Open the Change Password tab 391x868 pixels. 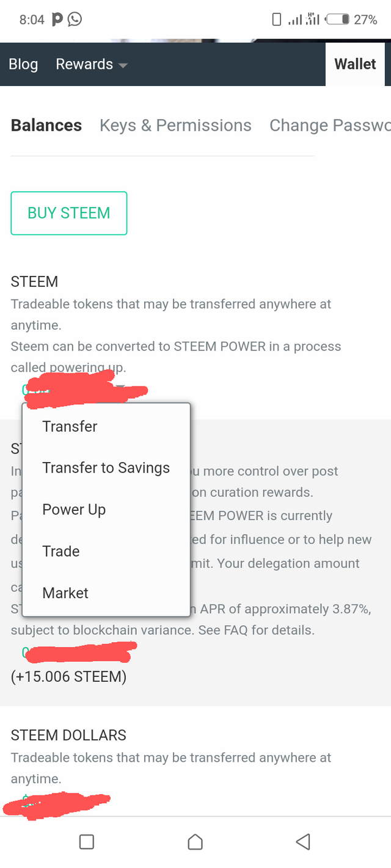click(329, 125)
